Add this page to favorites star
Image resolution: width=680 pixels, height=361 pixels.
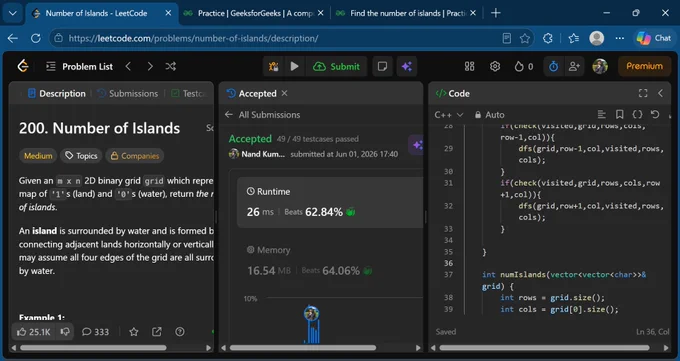click(525, 38)
